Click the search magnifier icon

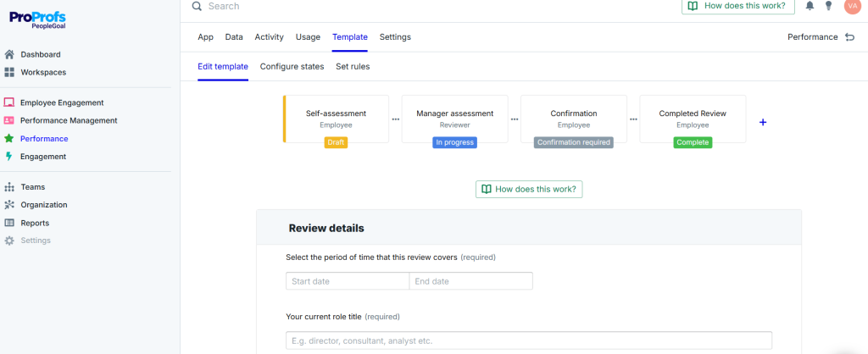(197, 6)
